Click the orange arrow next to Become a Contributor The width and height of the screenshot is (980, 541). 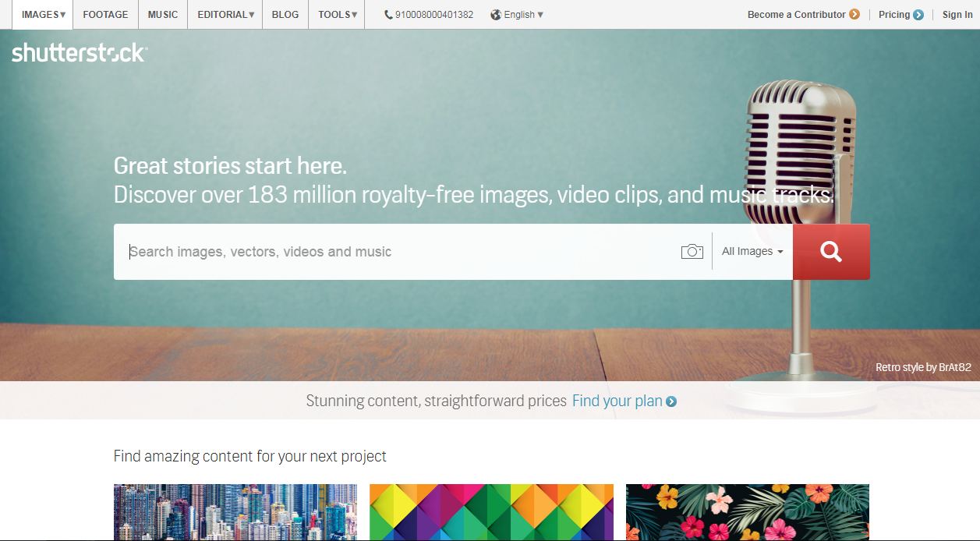(x=854, y=15)
